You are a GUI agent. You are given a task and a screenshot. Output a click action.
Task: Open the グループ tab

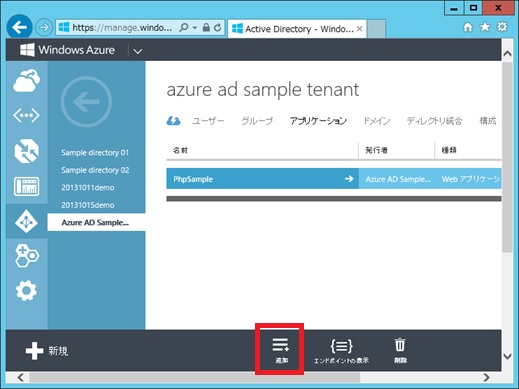coord(257,121)
